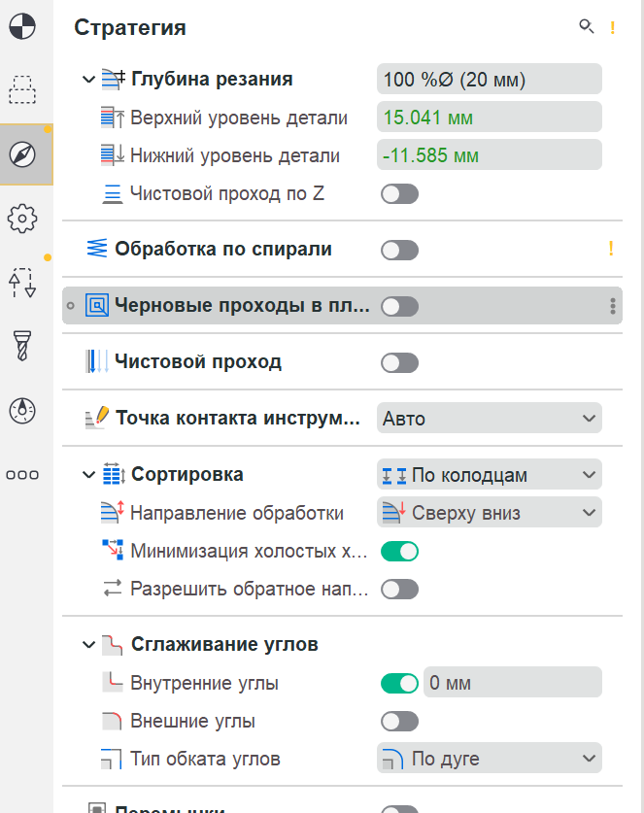Click the Направление обработки label

coord(237,513)
